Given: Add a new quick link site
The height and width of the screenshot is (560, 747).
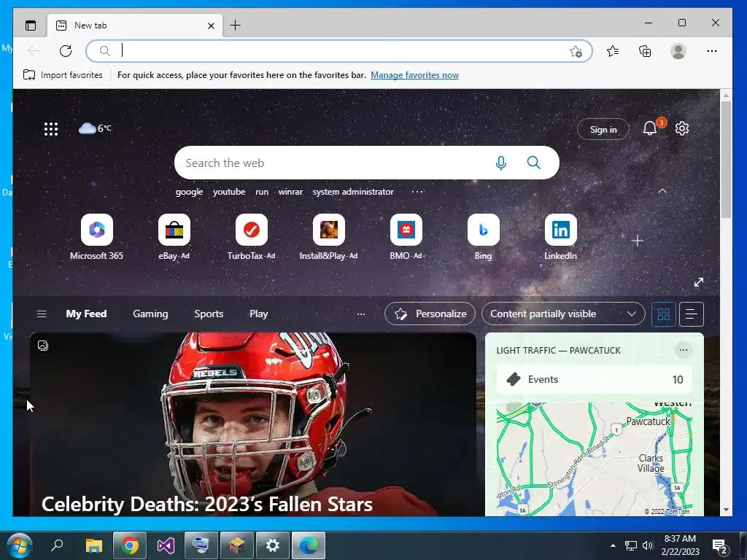Looking at the screenshot, I should (638, 241).
